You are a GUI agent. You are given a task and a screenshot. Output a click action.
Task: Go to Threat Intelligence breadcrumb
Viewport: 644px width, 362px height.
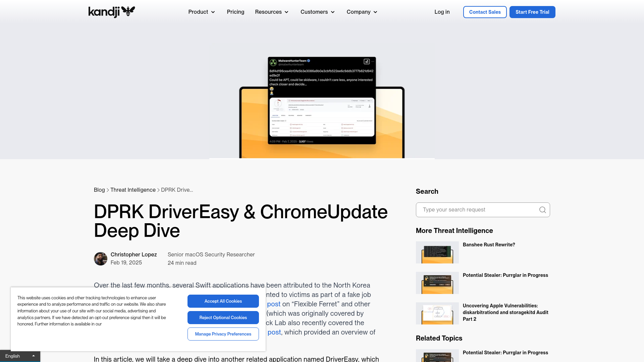(133, 190)
